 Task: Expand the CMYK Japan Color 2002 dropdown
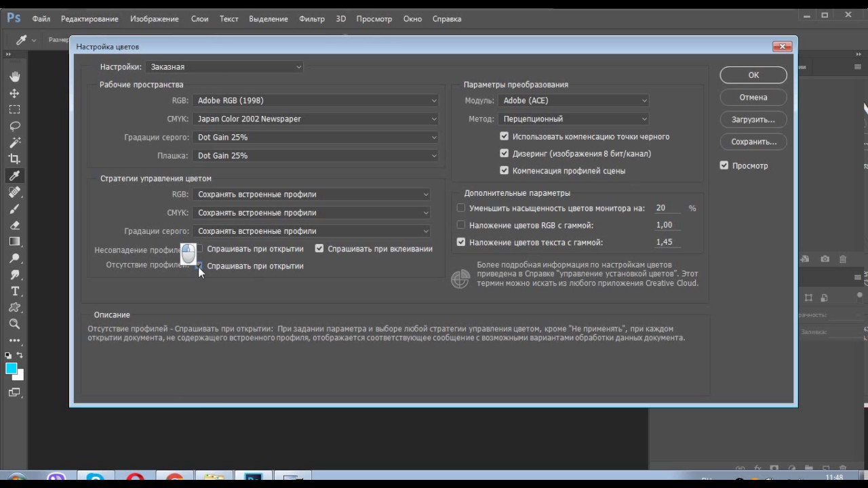coord(316,119)
